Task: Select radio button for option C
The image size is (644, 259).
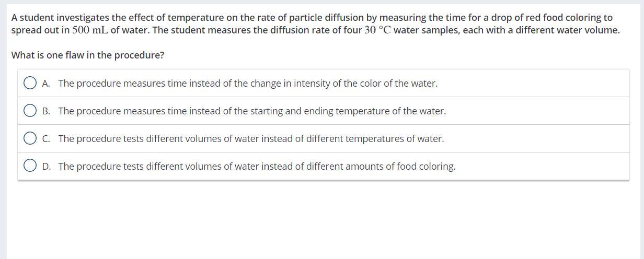Action: pos(30,138)
